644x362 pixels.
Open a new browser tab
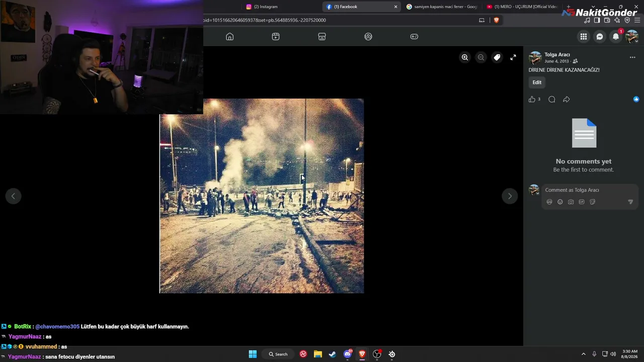[x=569, y=7]
